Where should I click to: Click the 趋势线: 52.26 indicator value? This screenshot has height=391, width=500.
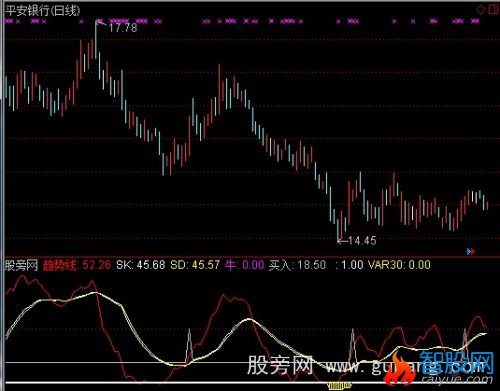77,265
